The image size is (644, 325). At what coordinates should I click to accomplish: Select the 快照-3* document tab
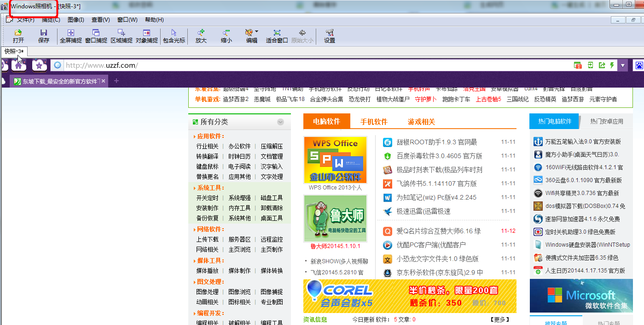(x=14, y=51)
